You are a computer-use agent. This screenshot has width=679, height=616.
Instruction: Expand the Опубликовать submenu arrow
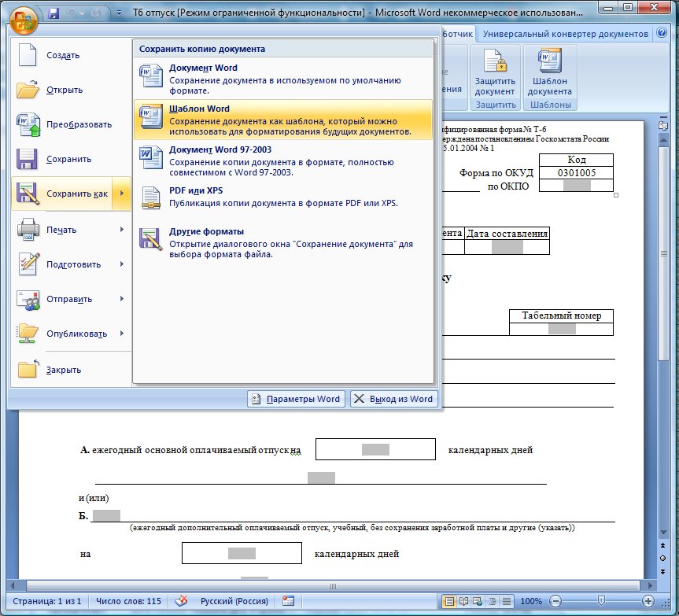[x=122, y=334]
